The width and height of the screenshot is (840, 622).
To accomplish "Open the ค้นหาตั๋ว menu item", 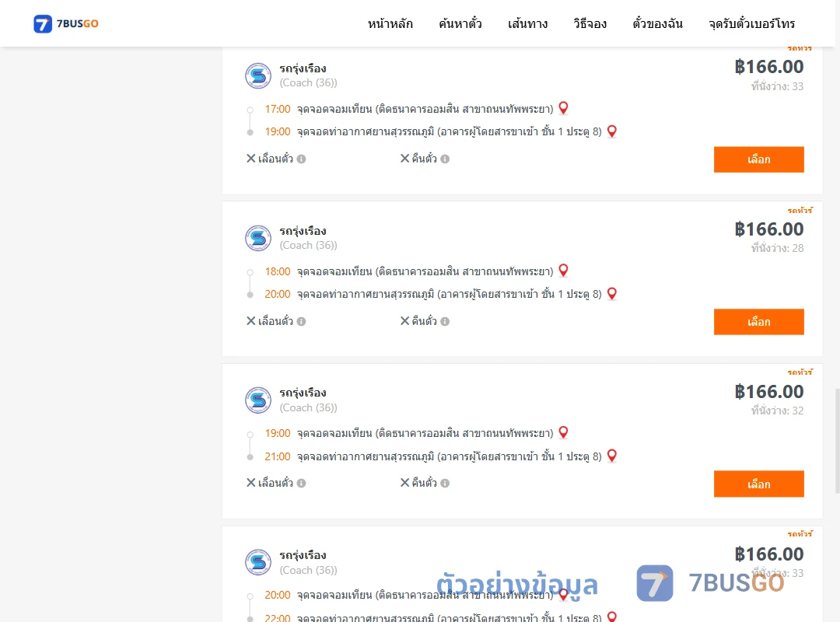I will coord(460,23).
